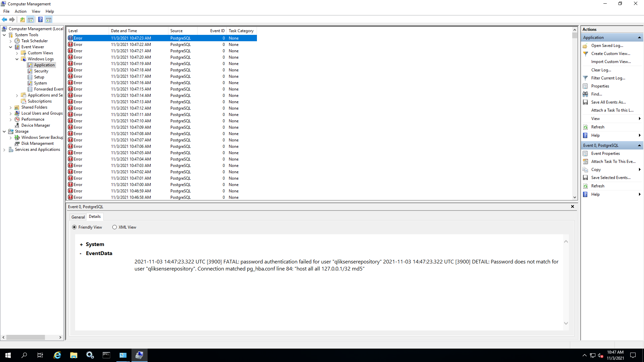Click the Find binoculars icon
Image resolution: width=644 pixels, height=362 pixels.
click(585, 94)
